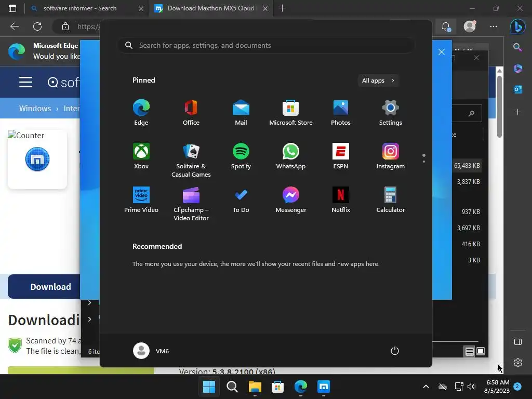Launch the To Do app
Image resolution: width=532 pixels, height=399 pixels.
click(241, 200)
